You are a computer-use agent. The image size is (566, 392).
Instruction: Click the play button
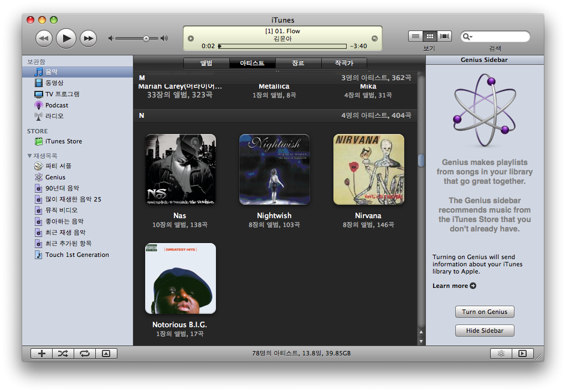point(66,38)
